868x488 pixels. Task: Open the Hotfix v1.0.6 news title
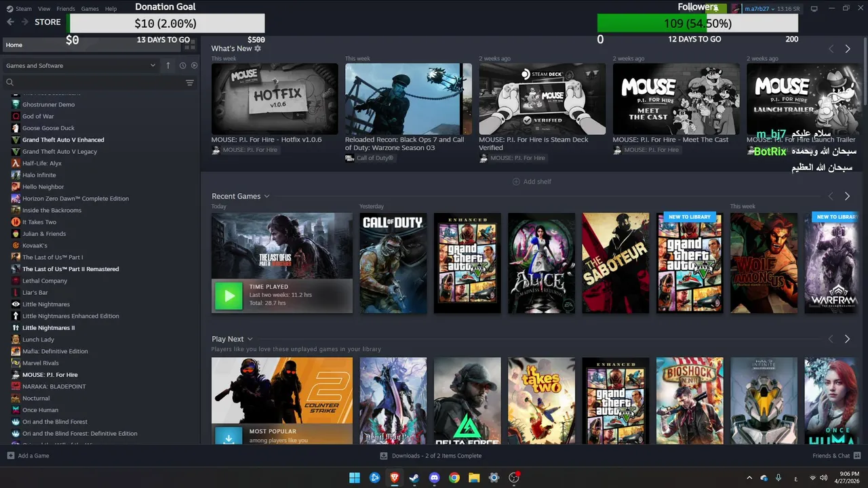pos(267,140)
